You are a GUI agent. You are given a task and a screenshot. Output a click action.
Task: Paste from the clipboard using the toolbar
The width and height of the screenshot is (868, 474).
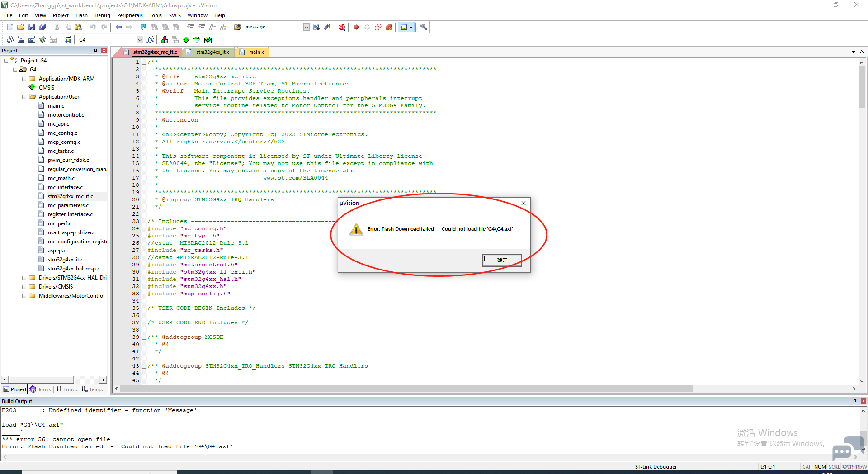coord(79,27)
